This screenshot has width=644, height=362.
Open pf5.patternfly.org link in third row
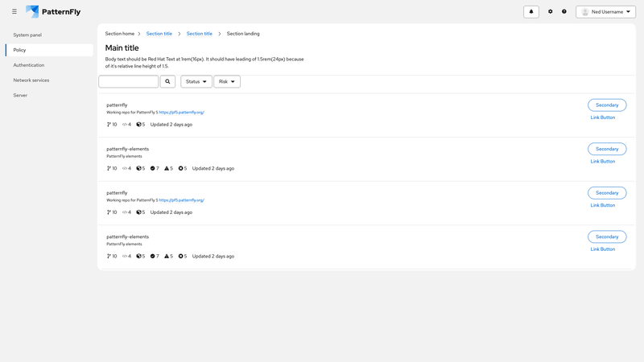(182, 200)
